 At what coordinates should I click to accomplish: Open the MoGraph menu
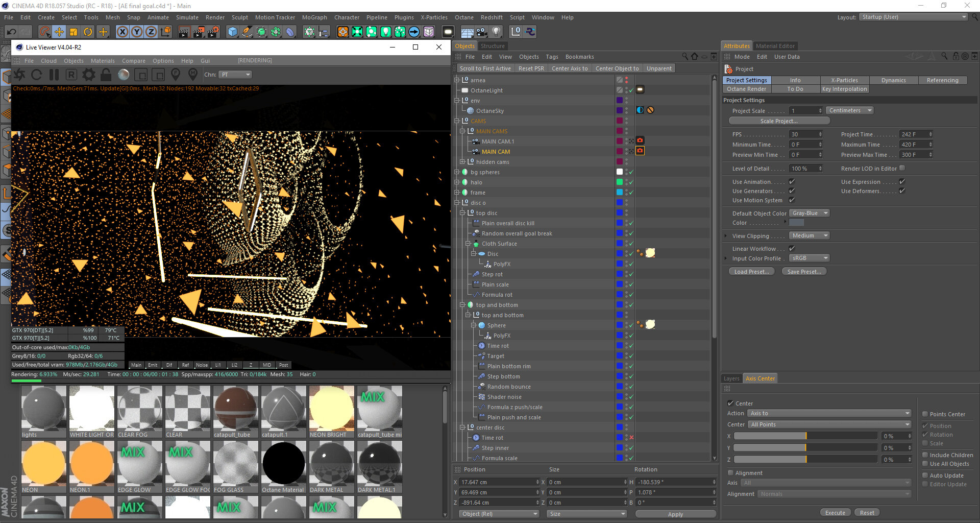pos(314,17)
